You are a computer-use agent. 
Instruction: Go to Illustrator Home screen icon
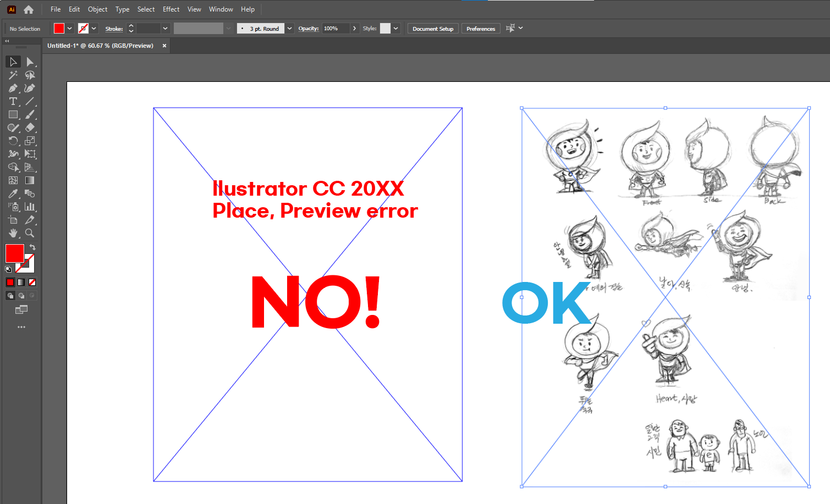point(29,9)
